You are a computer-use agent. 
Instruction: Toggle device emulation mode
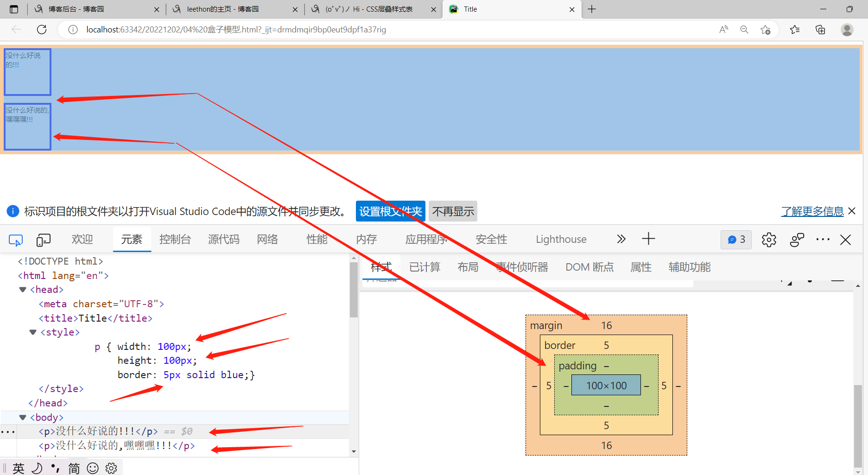[44, 240]
